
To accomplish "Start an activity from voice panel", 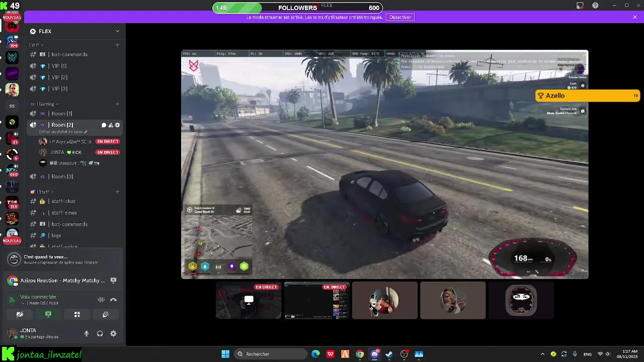I will (77, 314).
